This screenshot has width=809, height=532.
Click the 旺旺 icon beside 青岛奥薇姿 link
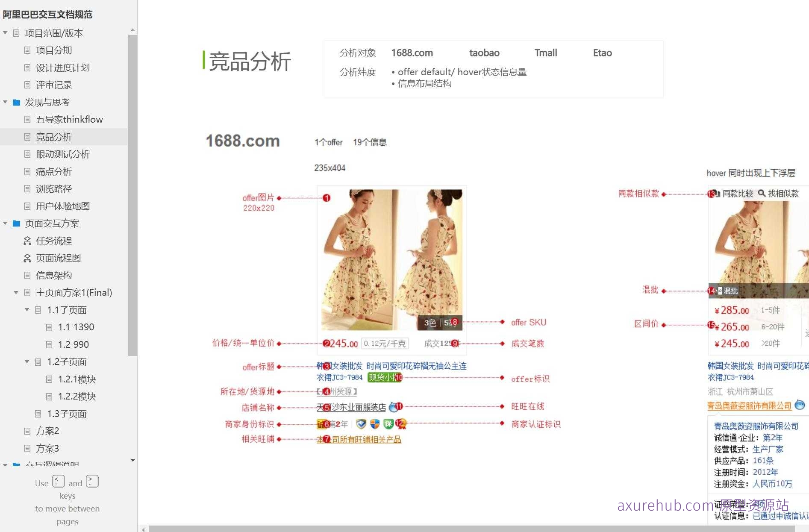click(x=800, y=405)
